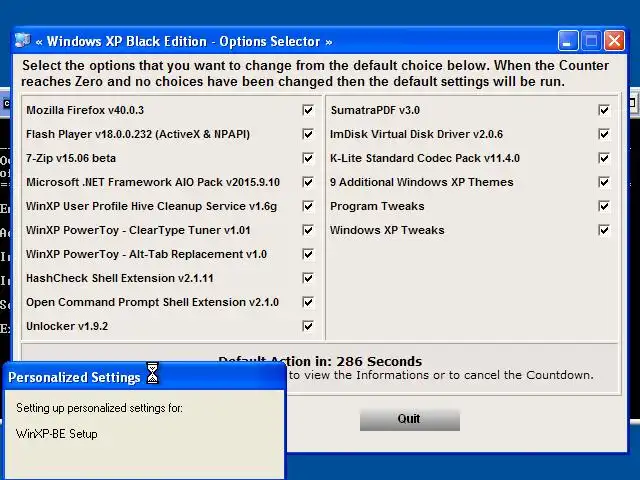Toggle Flash Player v18.0.0.232 checkbox
The height and width of the screenshot is (480, 640).
click(x=308, y=134)
